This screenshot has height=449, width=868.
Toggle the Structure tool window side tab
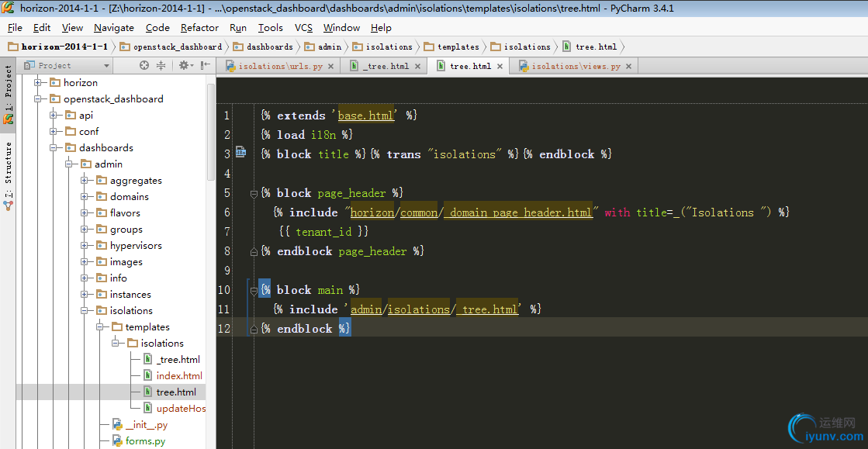tap(9, 171)
